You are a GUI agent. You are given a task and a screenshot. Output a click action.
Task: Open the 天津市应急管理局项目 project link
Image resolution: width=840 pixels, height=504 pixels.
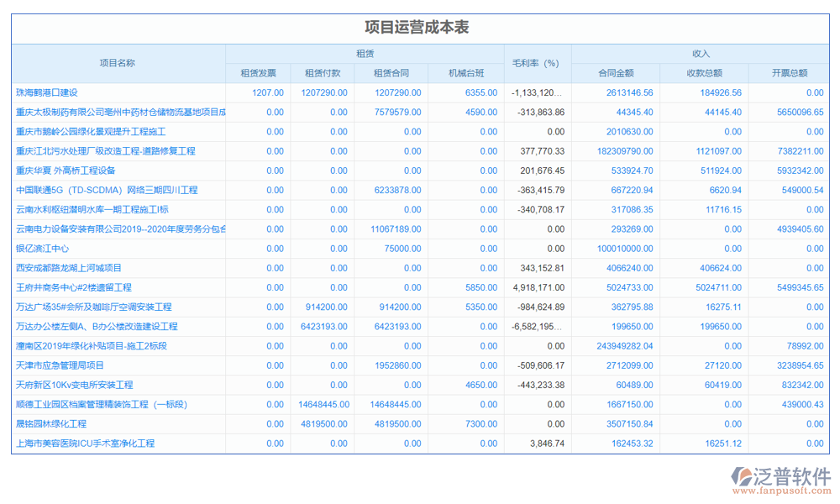tap(60, 365)
